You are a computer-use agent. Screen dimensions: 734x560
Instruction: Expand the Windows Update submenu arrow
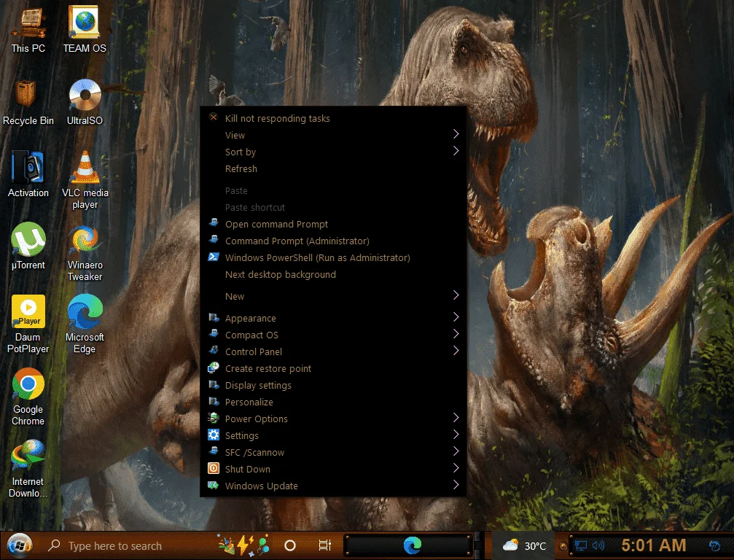tap(456, 485)
